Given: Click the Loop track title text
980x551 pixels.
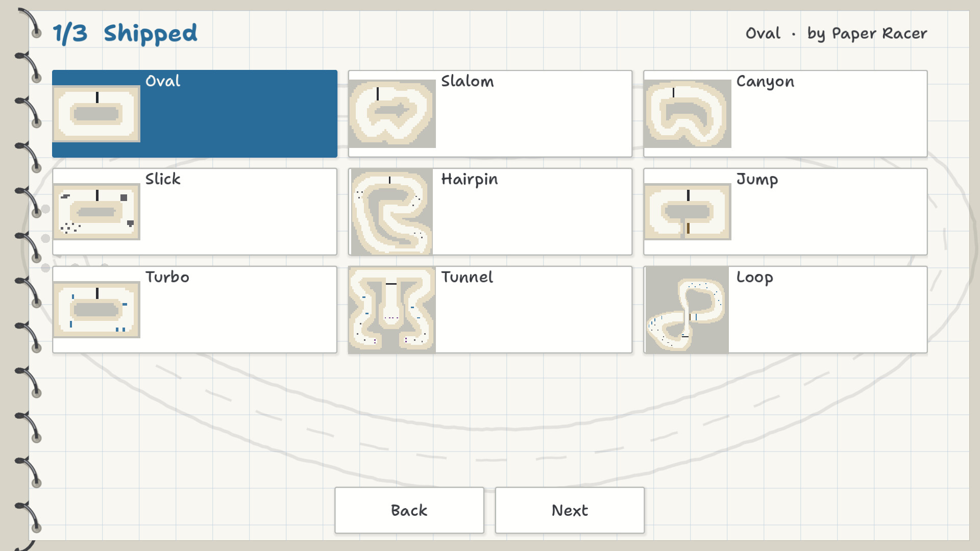Looking at the screenshot, I should [754, 278].
